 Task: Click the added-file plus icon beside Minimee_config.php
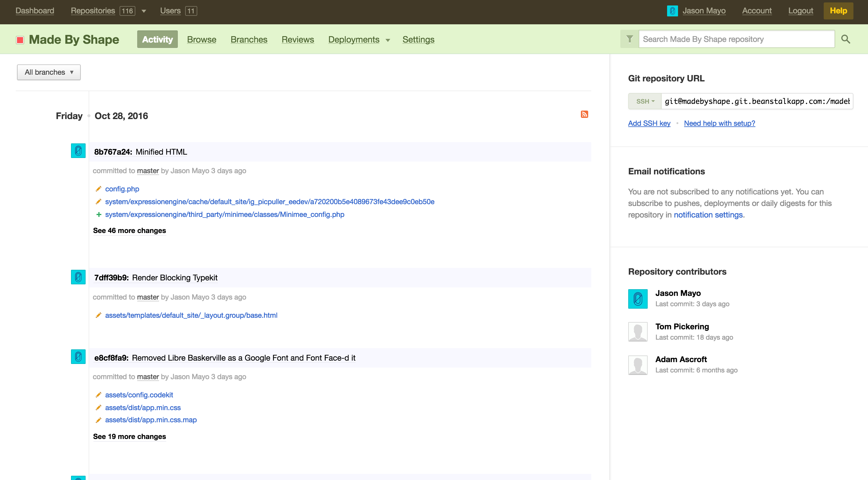click(x=99, y=214)
